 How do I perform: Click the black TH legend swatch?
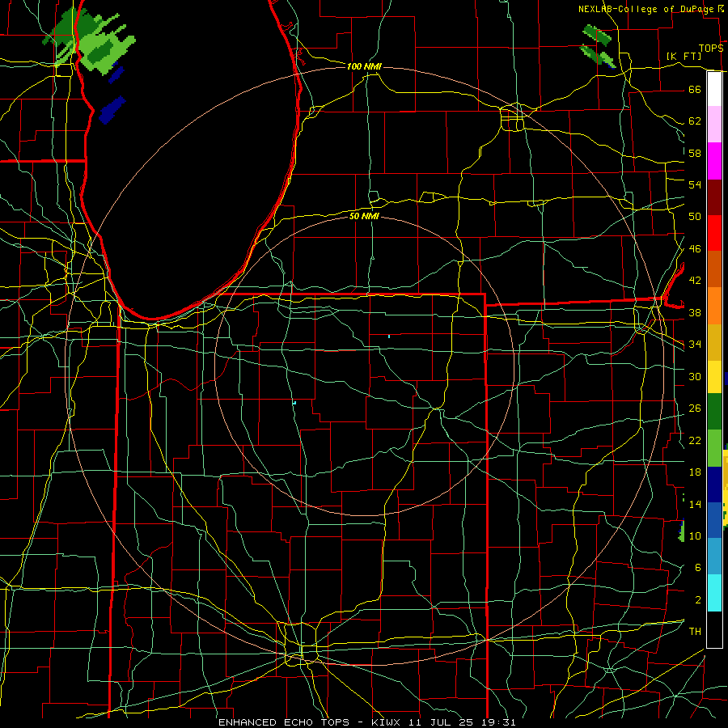[x=714, y=629]
